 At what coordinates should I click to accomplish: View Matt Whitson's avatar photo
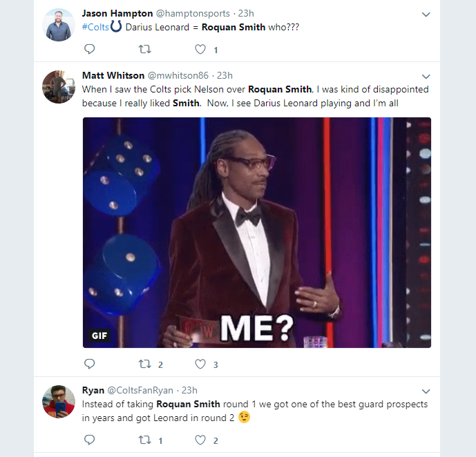58,86
